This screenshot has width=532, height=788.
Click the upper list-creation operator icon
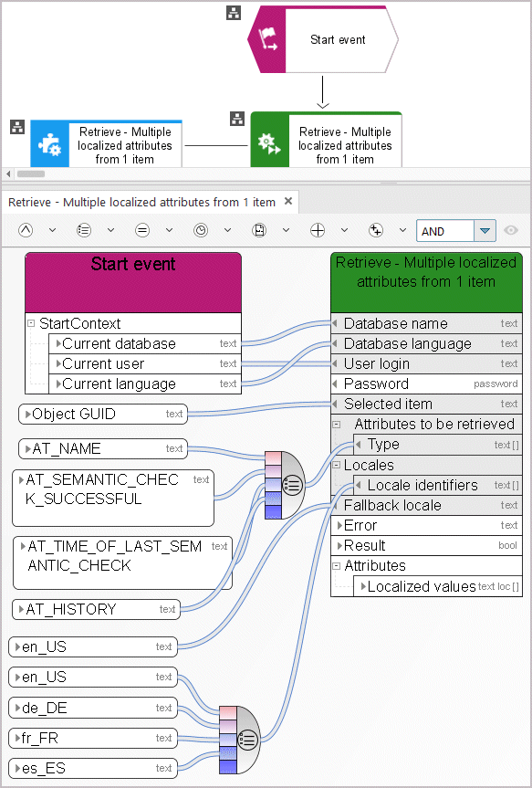pyautogui.click(x=294, y=486)
